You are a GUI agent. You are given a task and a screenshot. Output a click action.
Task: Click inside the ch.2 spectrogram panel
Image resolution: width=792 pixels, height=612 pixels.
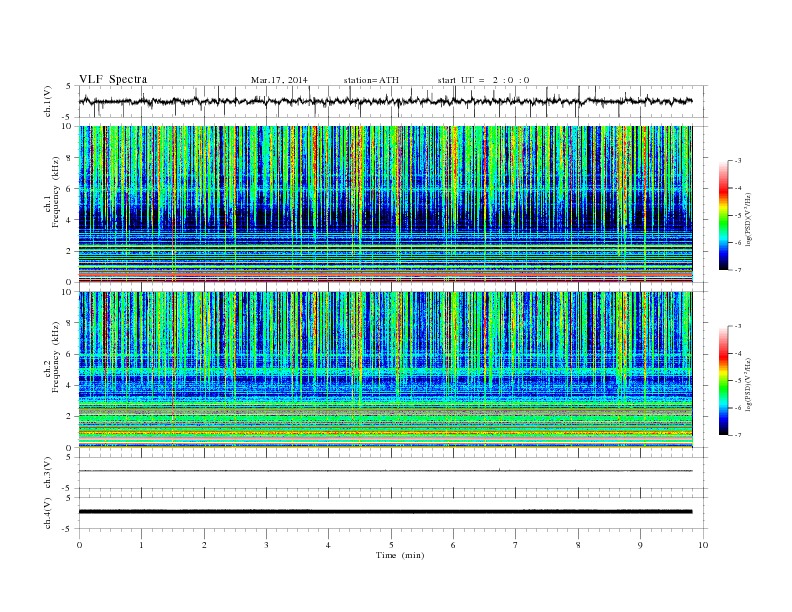point(385,369)
